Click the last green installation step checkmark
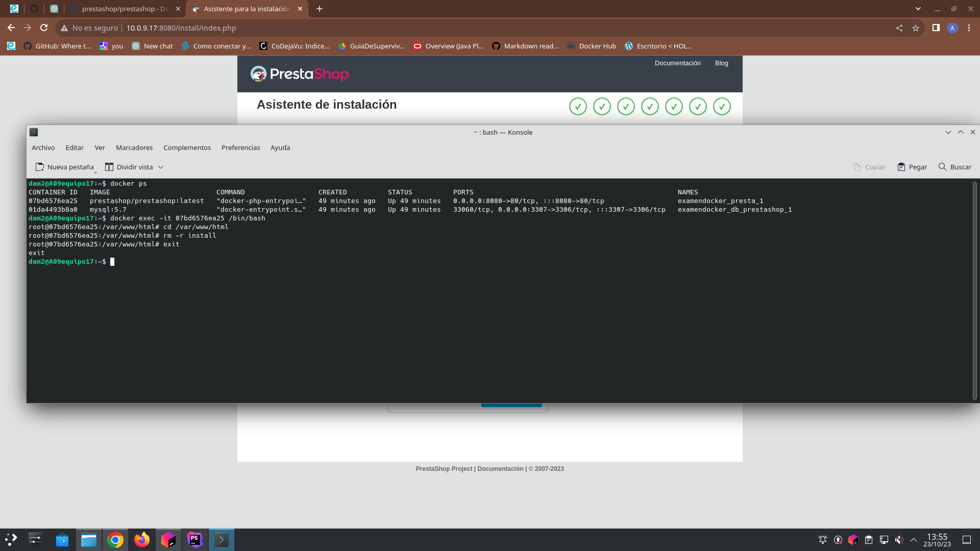 pyautogui.click(x=722, y=107)
